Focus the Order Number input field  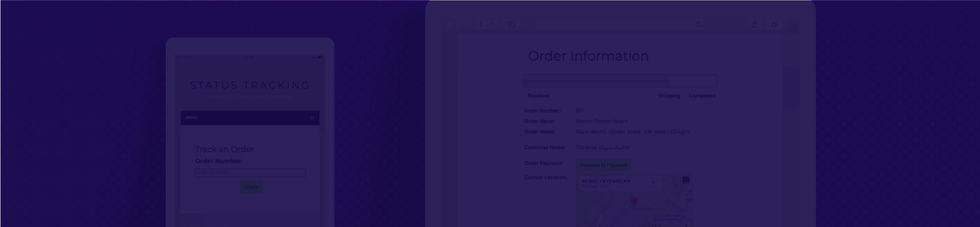250,173
